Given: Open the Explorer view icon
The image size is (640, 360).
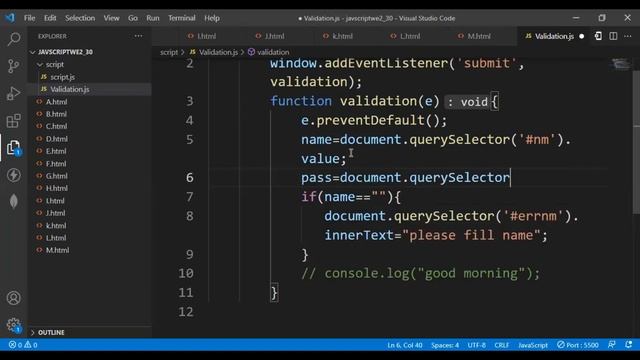Looking at the screenshot, I should [x=13, y=148].
